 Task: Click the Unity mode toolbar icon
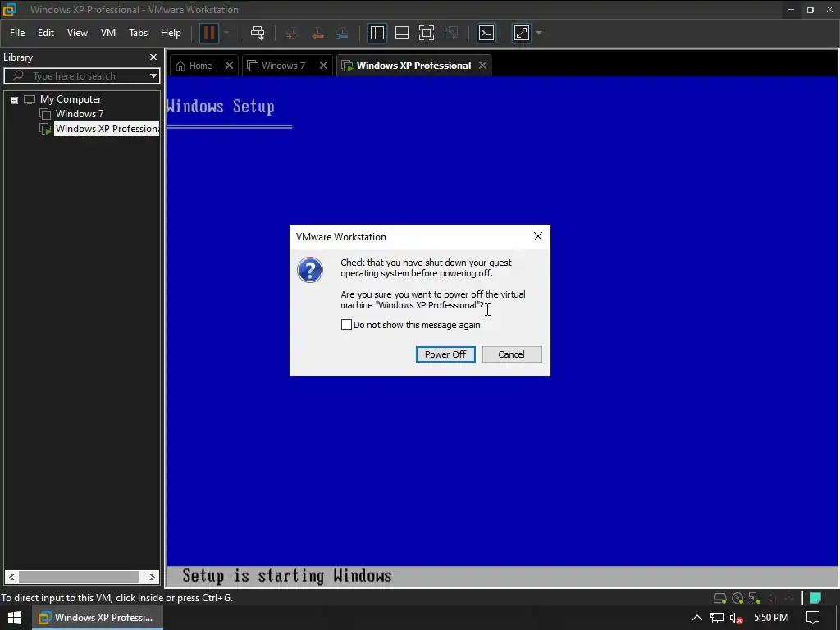(452, 33)
